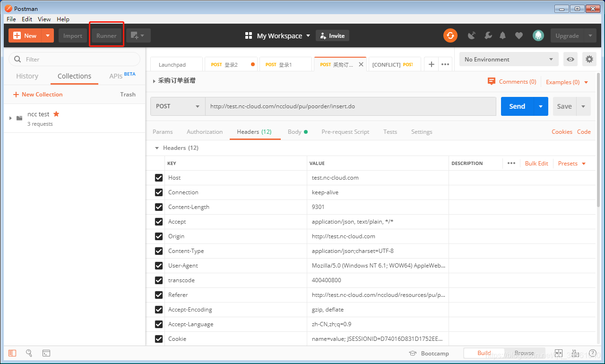Click the New Collection link
This screenshot has width=605, height=364.
38,95
